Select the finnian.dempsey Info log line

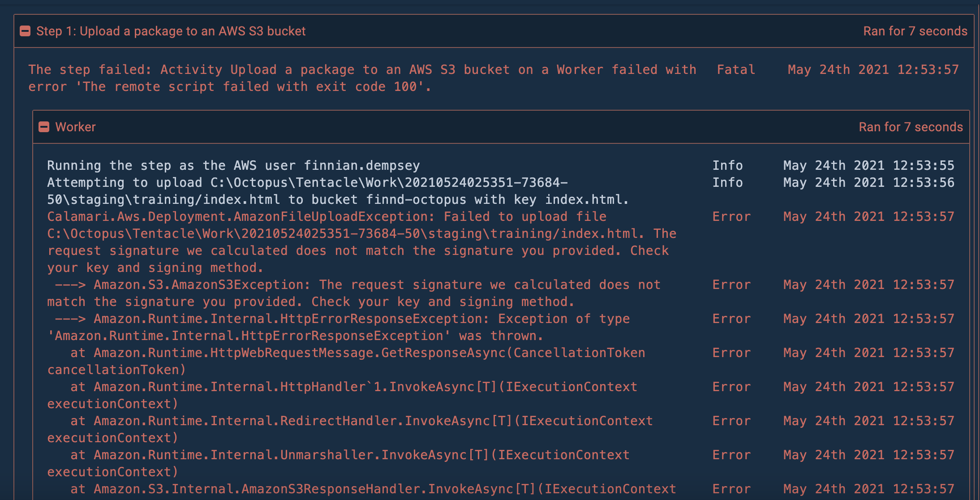233,165
